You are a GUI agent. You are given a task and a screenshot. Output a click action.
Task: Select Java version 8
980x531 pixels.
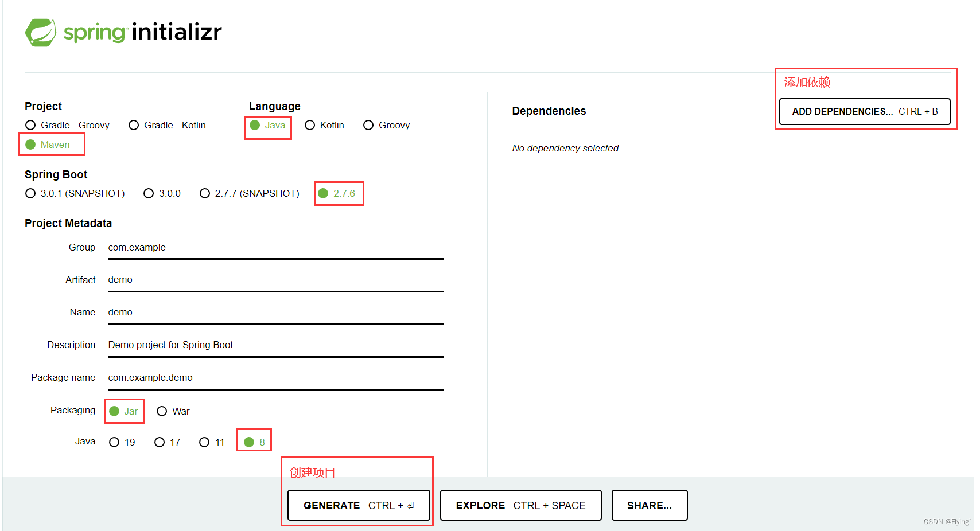click(x=254, y=442)
